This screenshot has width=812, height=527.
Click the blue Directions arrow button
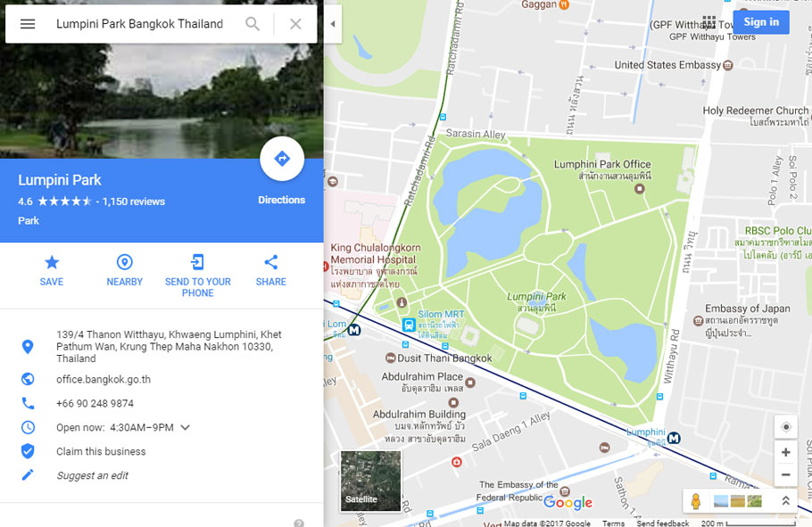click(282, 159)
